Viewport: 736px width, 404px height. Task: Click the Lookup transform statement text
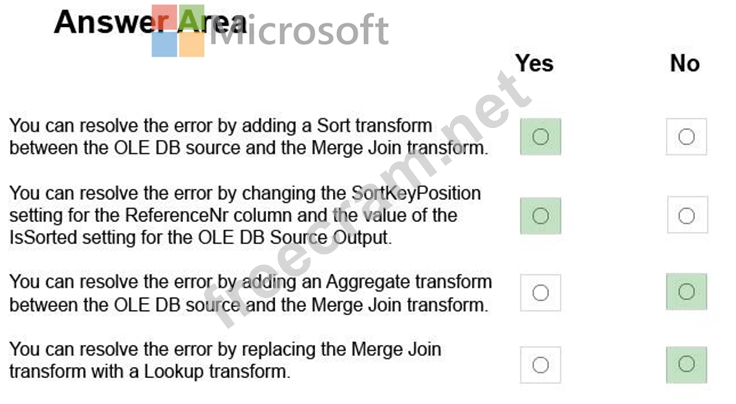tap(225, 360)
